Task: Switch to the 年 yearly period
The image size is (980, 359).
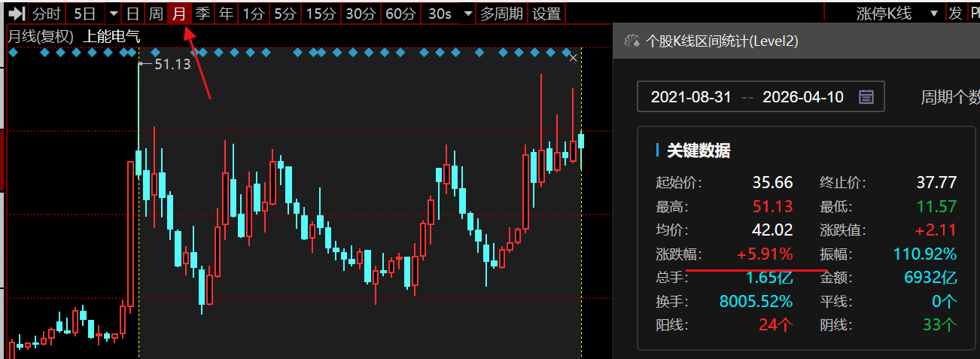Action: click(226, 14)
